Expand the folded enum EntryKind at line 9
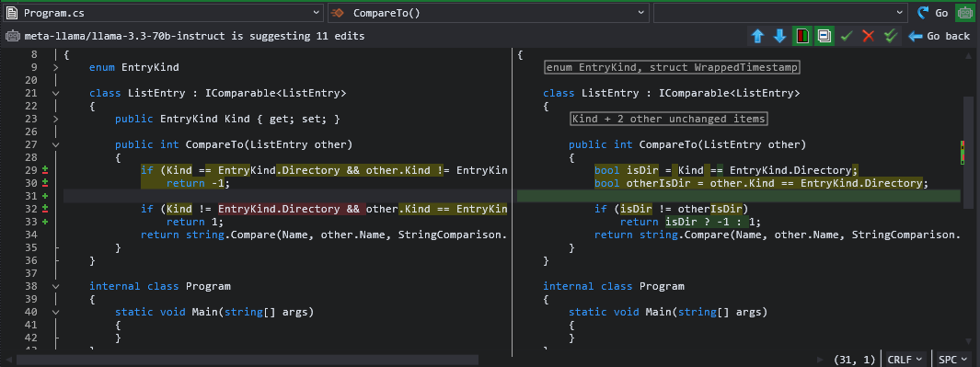The image size is (980, 367). [x=55, y=67]
